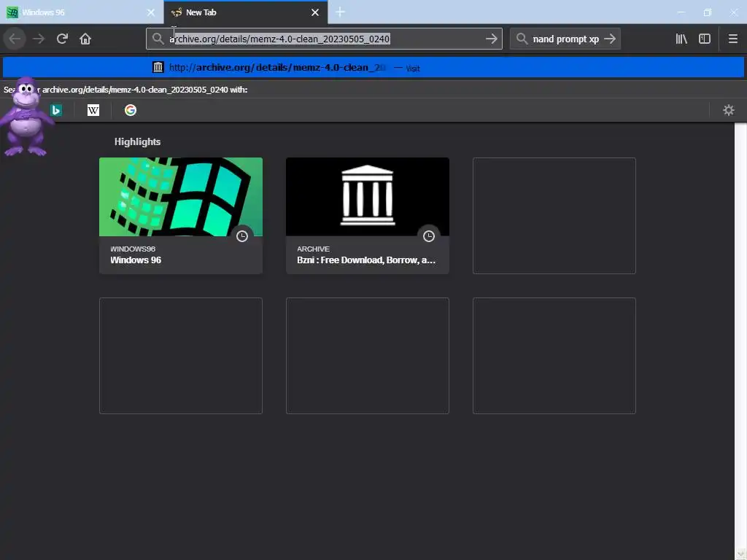Screen dimensions: 747x560
Task: Go back using the back arrow
Action: pos(15,39)
